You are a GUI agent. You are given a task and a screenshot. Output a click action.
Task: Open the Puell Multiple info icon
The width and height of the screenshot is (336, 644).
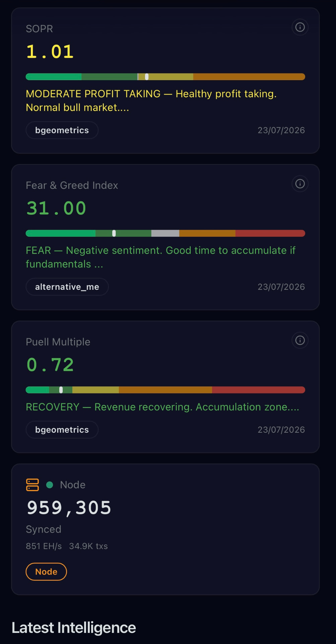(x=300, y=340)
